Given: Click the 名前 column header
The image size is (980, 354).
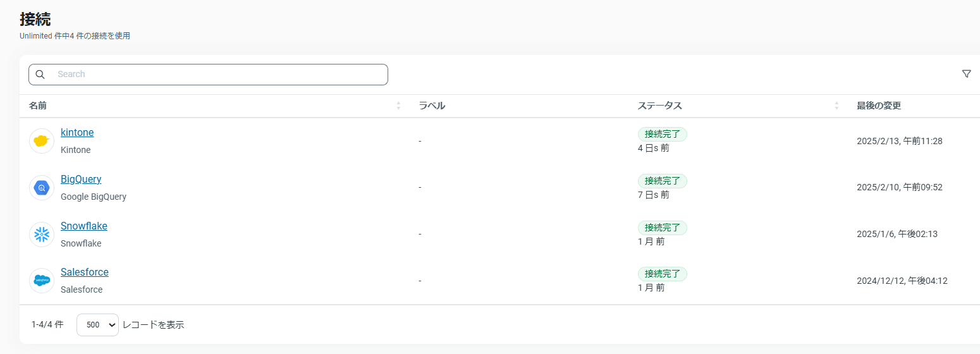Looking at the screenshot, I should 38,106.
